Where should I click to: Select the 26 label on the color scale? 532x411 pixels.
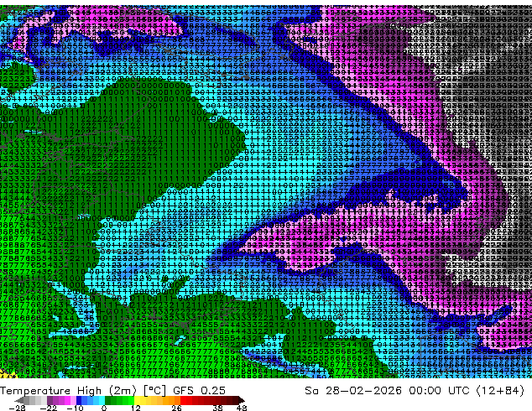(177, 408)
